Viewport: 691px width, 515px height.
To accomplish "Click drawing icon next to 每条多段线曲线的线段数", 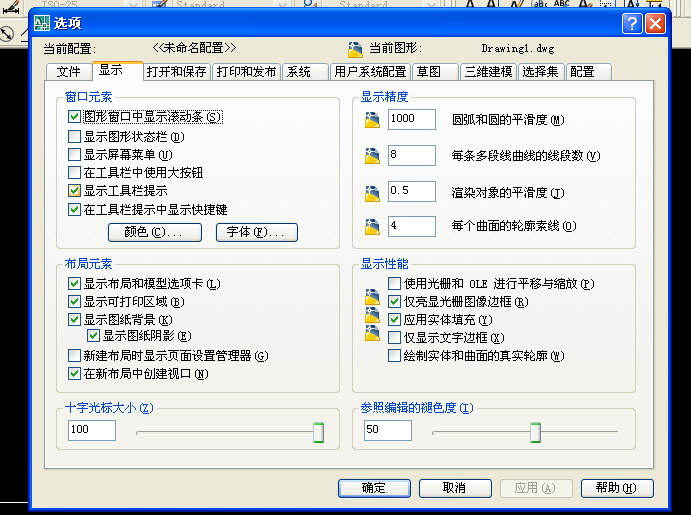I will point(372,156).
